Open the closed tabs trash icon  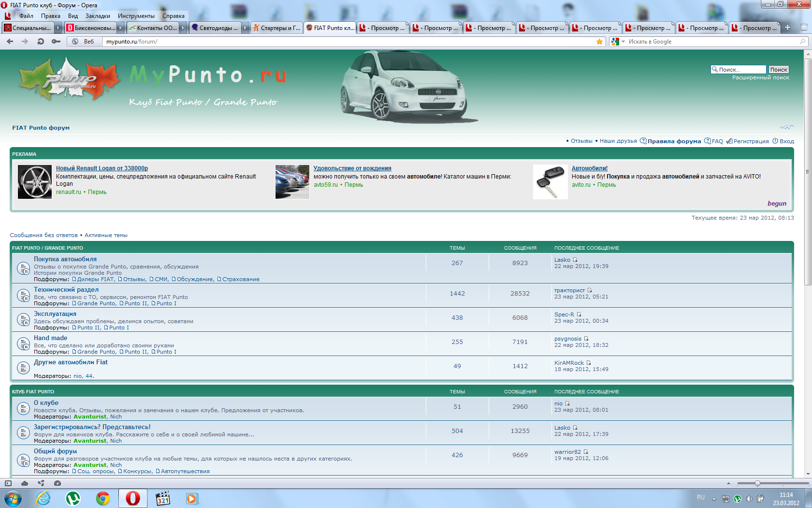pyautogui.click(x=803, y=28)
